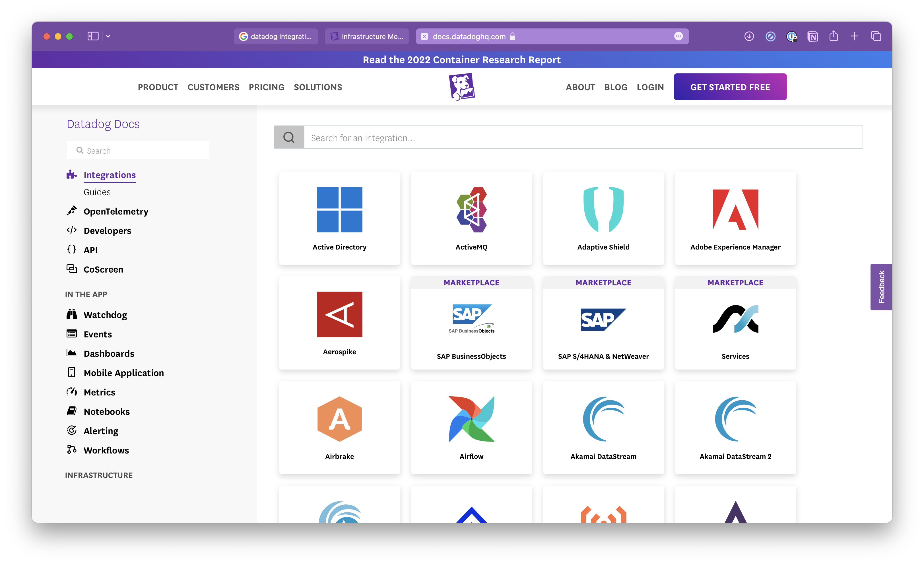Viewport: 924px width, 565px height.
Task: Click the OpenTelemetry telescope icon
Action: click(x=71, y=211)
